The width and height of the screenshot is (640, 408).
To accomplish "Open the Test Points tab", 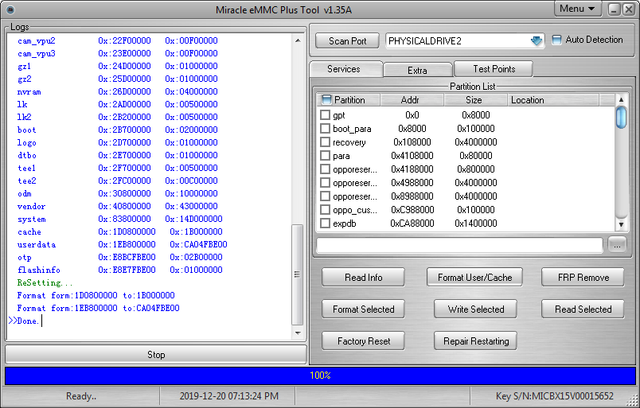I will coord(494,69).
